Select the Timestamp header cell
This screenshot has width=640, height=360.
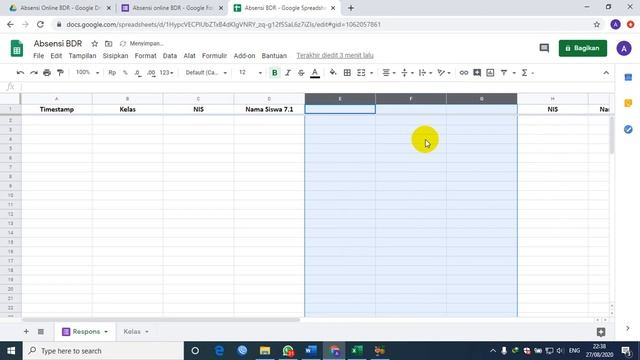point(57,109)
